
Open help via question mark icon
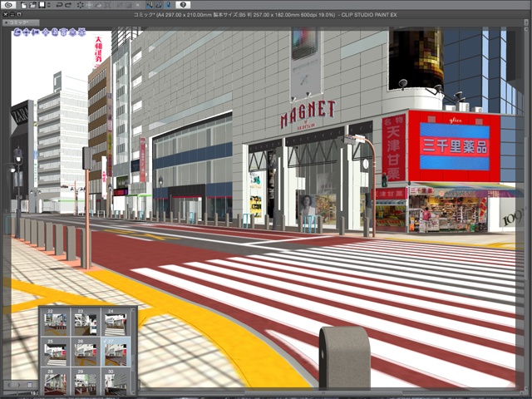[183, 5]
